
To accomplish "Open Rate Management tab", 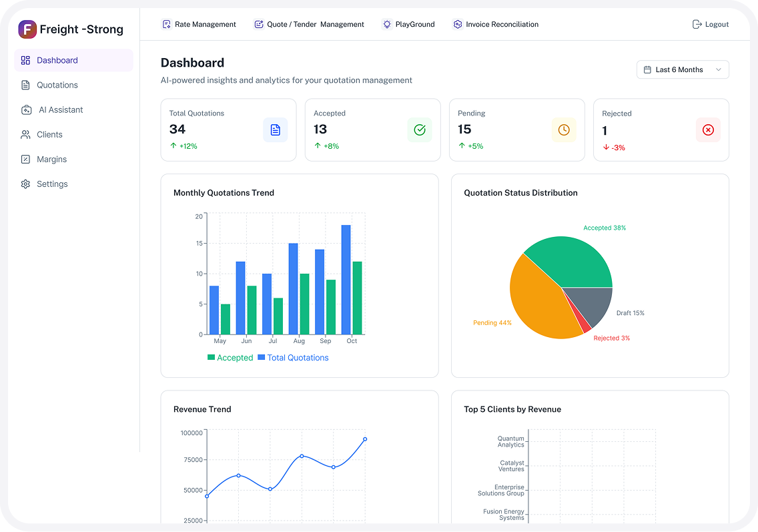I will click(x=199, y=25).
